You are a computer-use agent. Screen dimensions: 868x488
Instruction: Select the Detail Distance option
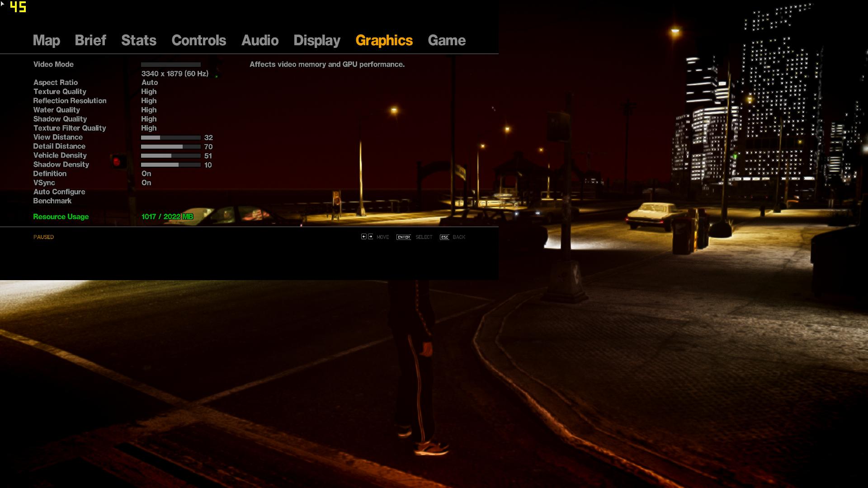pyautogui.click(x=59, y=146)
